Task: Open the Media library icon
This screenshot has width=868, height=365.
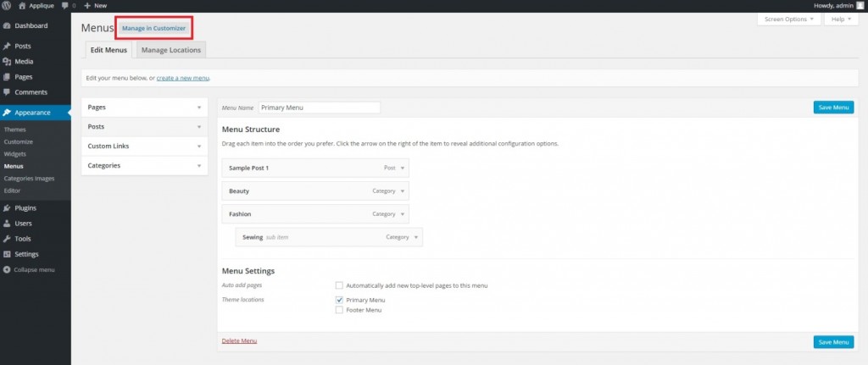Action: coord(8,61)
